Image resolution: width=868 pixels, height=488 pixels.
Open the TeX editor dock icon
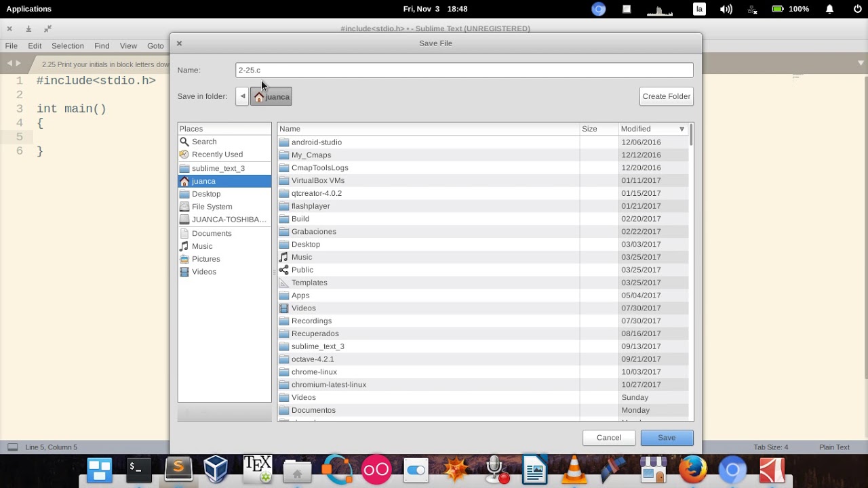coord(258,469)
